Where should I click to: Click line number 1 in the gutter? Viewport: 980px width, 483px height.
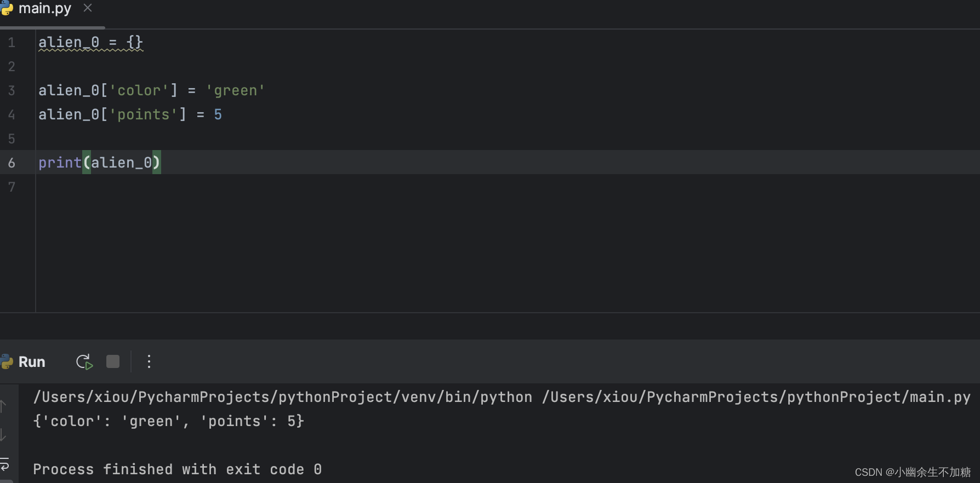tap(12, 43)
